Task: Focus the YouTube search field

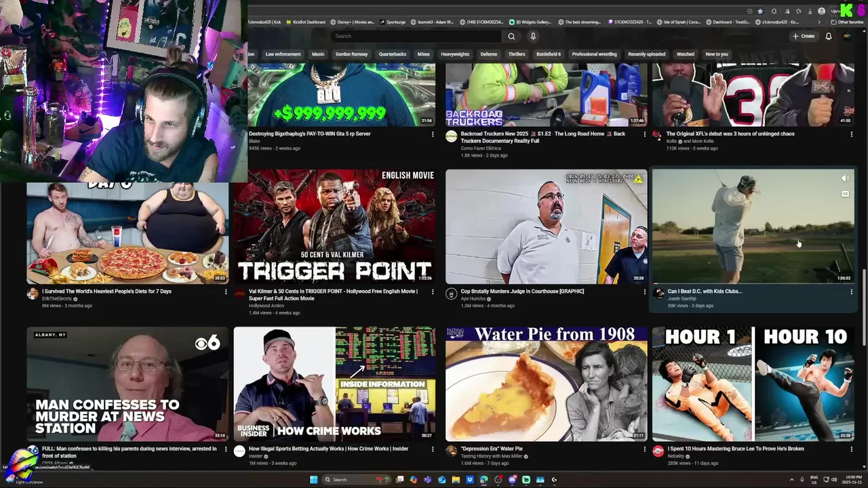Action: [x=417, y=36]
